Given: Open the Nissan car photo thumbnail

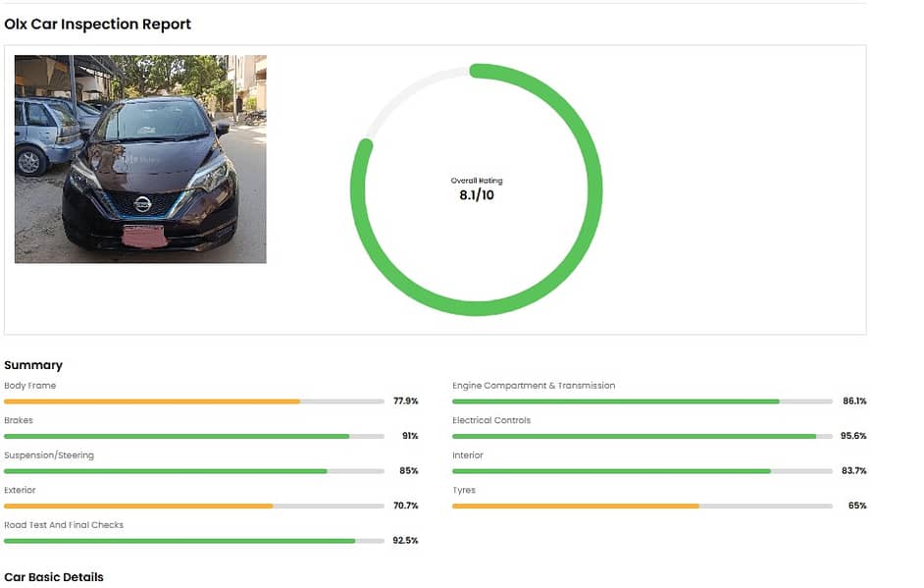Looking at the screenshot, I should (x=140, y=159).
